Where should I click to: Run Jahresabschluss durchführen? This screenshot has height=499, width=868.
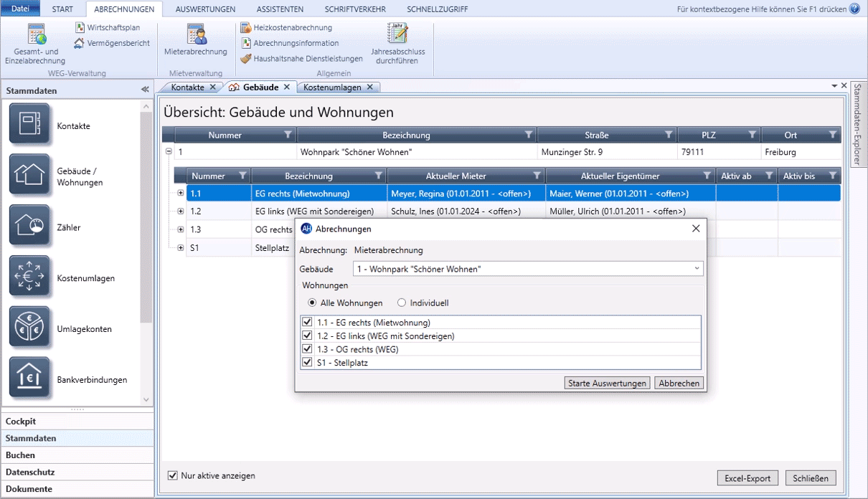pos(398,44)
